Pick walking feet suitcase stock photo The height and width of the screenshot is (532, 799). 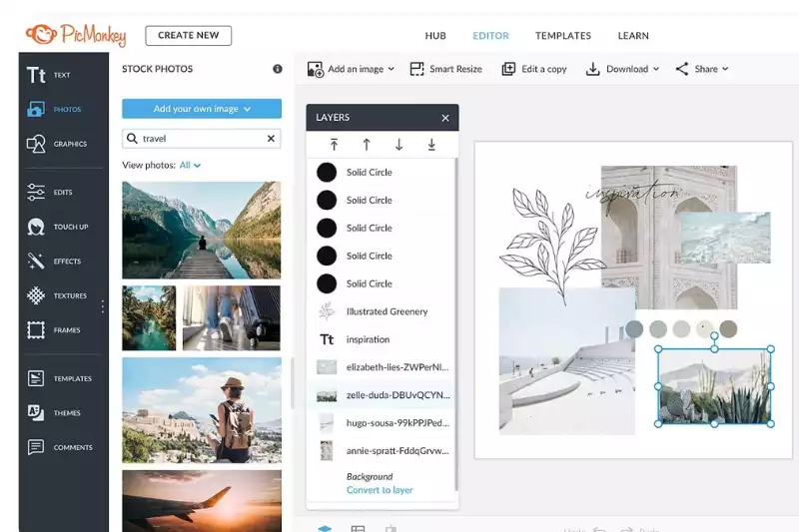232,317
